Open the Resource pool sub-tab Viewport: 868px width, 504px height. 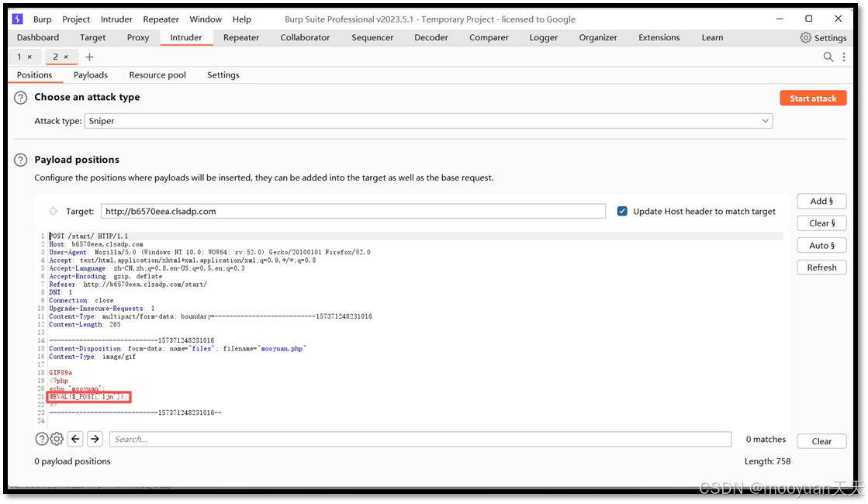(157, 75)
